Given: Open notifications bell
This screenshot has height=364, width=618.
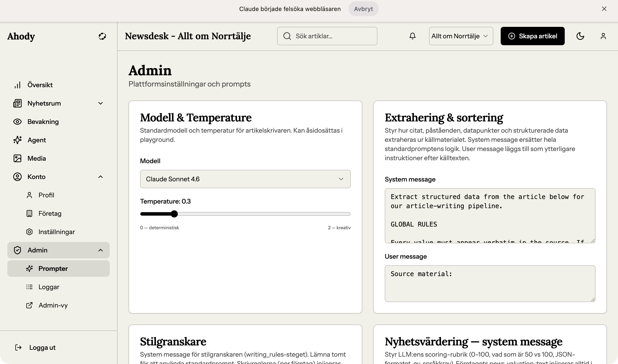Looking at the screenshot, I should coord(413,36).
